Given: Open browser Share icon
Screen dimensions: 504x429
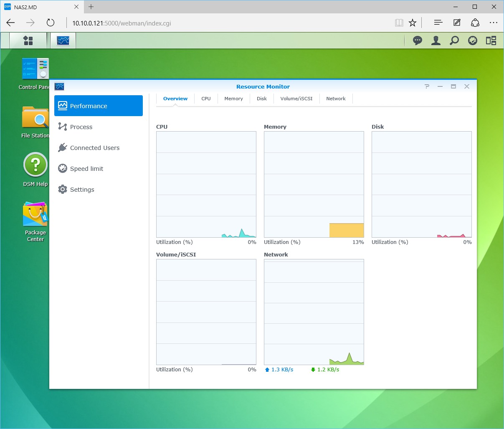Looking at the screenshot, I should point(475,23).
